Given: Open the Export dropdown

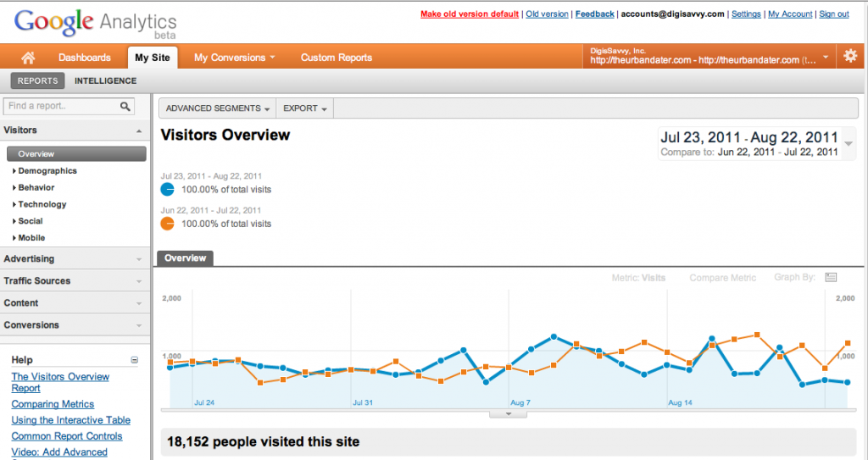Looking at the screenshot, I should point(305,108).
